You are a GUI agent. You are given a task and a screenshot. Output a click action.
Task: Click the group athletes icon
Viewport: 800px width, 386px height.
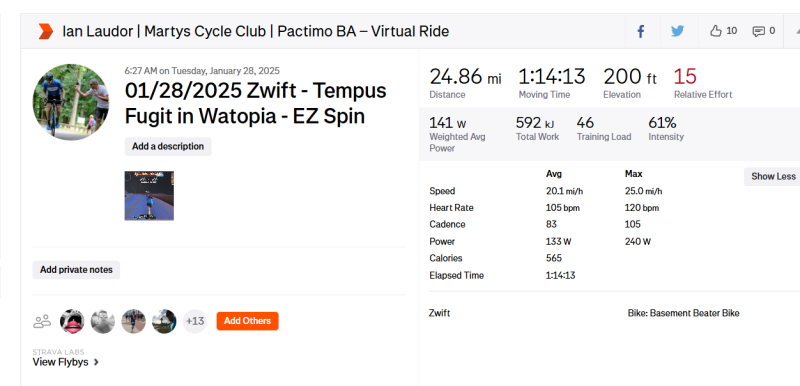tap(42, 321)
